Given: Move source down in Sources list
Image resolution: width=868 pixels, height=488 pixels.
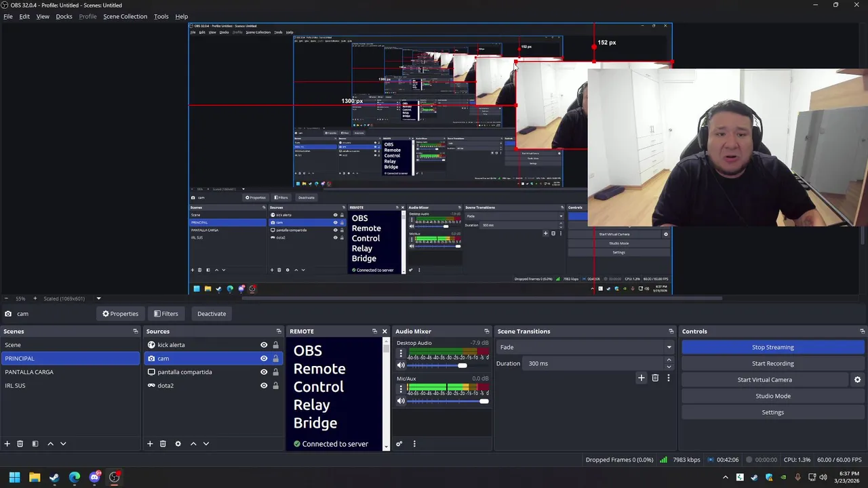Looking at the screenshot, I should (x=206, y=444).
